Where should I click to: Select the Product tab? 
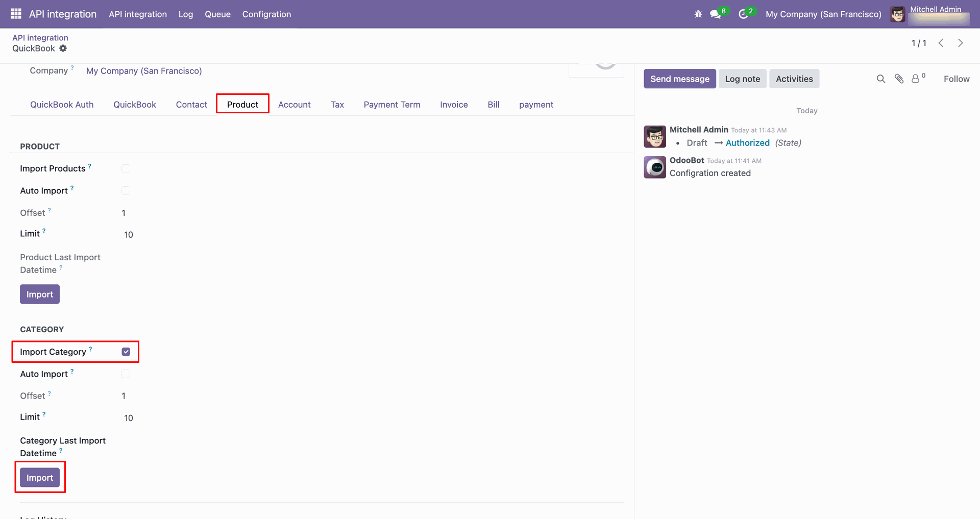tap(242, 105)
